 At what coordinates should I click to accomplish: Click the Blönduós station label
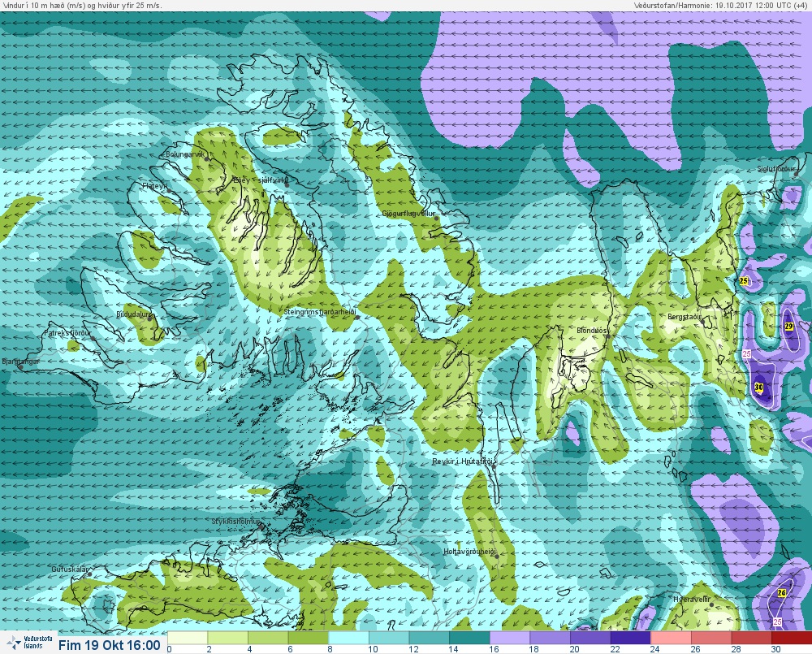(592, 331)
